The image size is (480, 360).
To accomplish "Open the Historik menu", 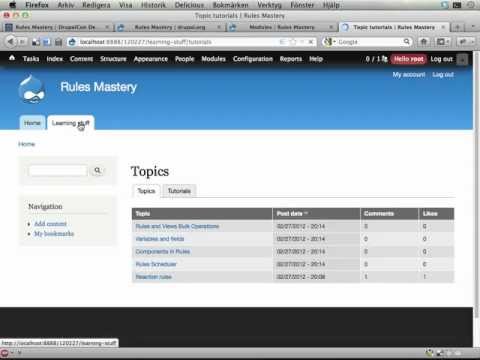I will click(x=153, y=5).
